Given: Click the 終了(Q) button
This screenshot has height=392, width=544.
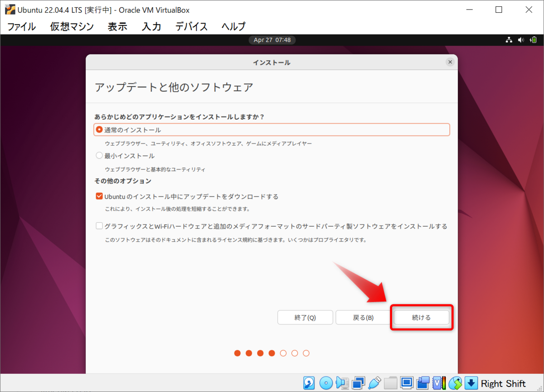Looking at the screenshot, I should (x=305, y=317).
